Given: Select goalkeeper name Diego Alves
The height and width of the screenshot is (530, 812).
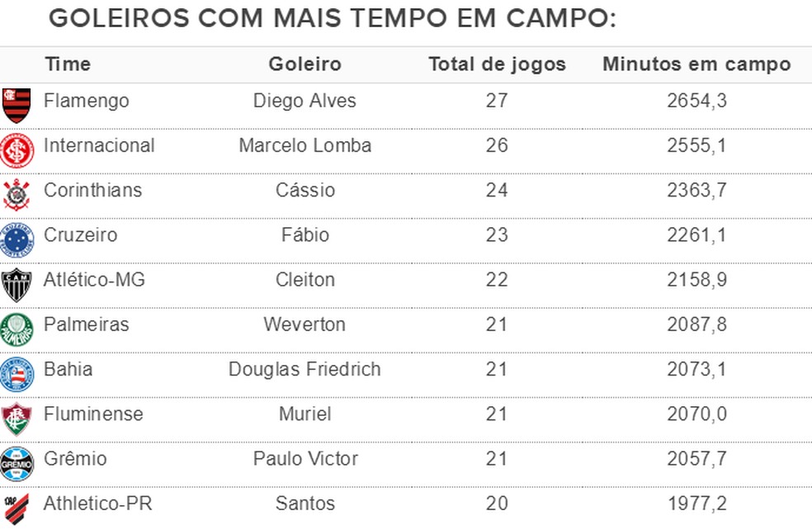Looking at the screenshot, I should (x=304, y=101).
